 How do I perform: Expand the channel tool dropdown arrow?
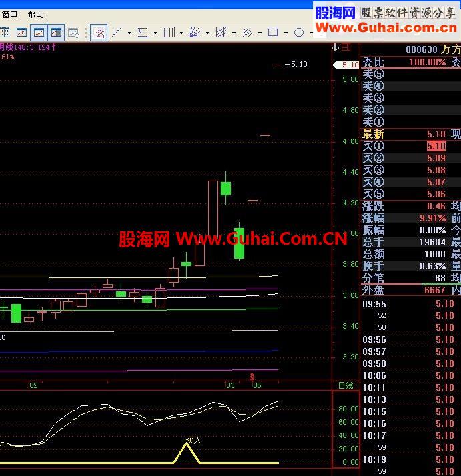click(234, 33)
